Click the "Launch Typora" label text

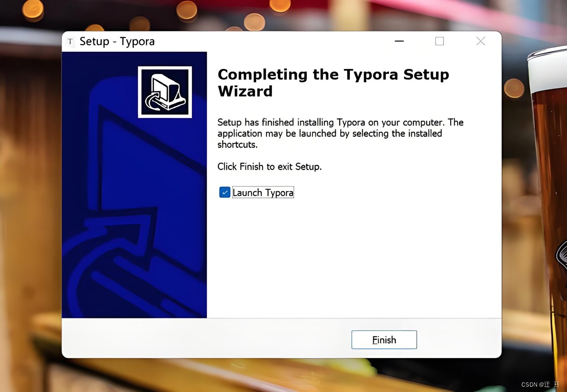pyautogui.click(x=263, y=193)
